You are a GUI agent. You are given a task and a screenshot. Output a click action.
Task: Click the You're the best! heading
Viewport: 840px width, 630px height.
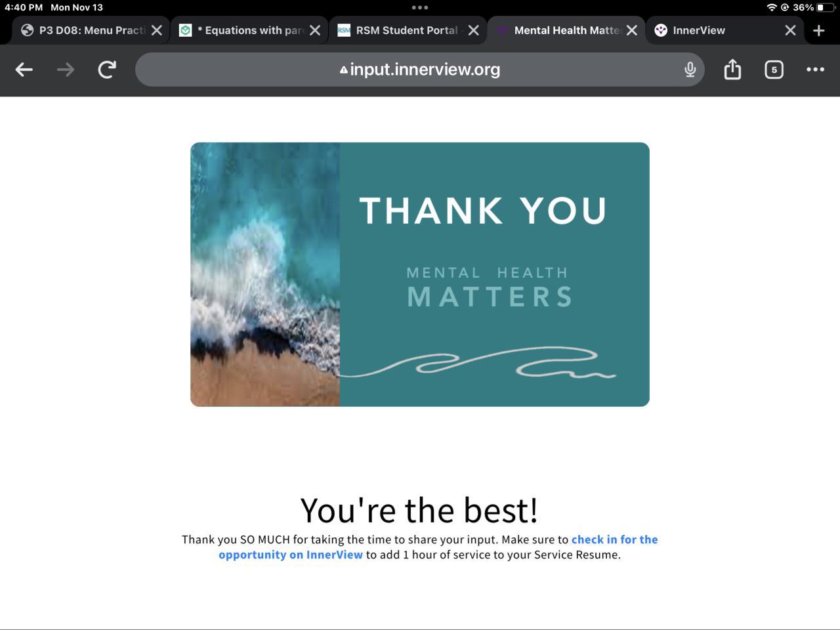tap(419, 510)
